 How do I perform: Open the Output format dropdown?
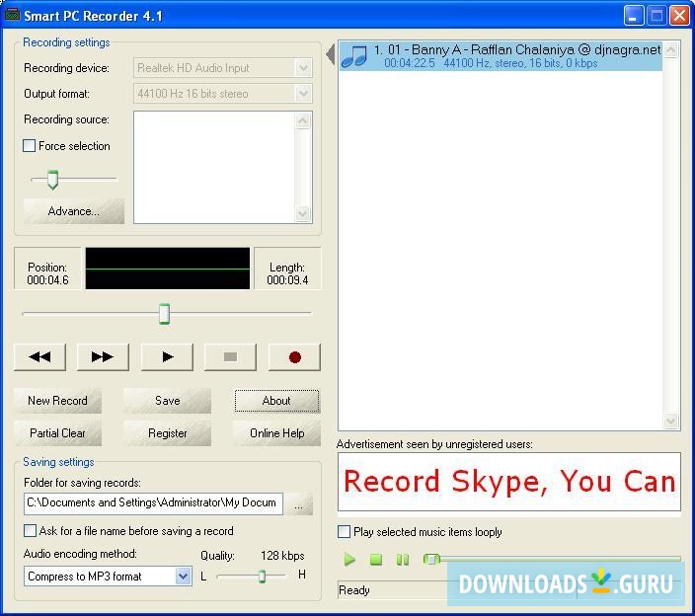pyautogui.click(x=303, y=94)
